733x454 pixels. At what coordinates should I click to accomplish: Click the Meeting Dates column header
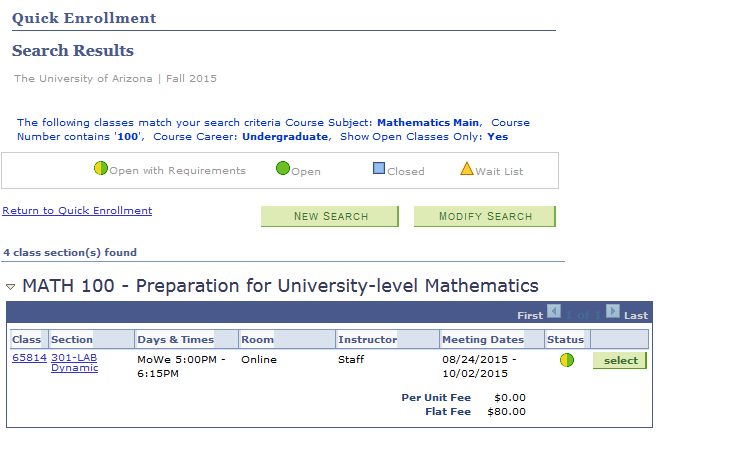483,340
